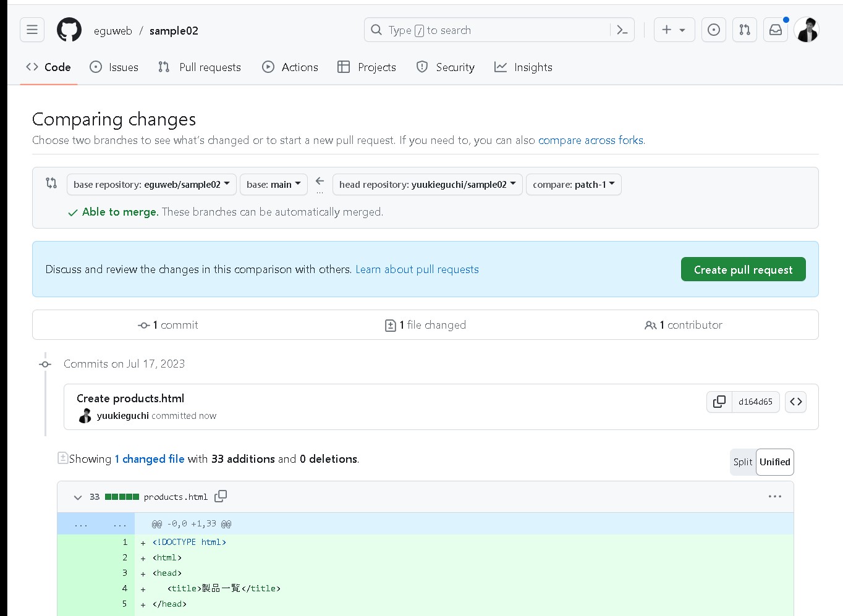Open the notifications inbox
The height and width of the screenshot is (616, 843).
[775, 29]
